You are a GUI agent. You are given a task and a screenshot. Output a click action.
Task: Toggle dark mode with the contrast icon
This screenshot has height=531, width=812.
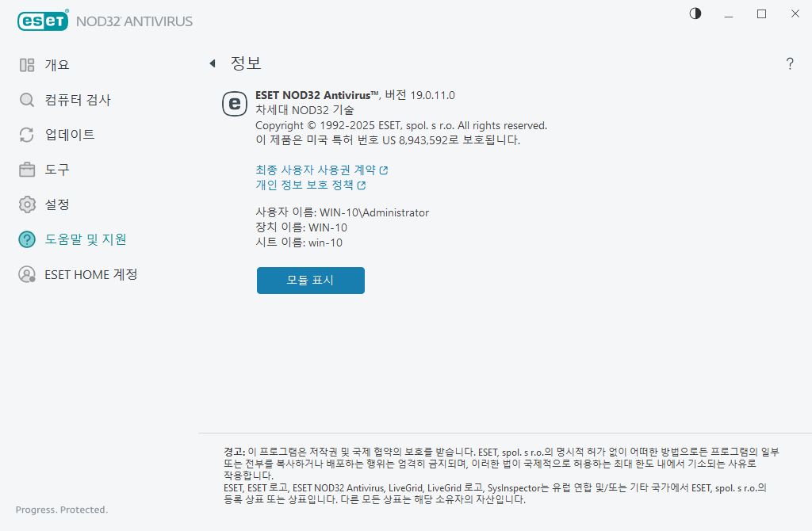[695, 13]
